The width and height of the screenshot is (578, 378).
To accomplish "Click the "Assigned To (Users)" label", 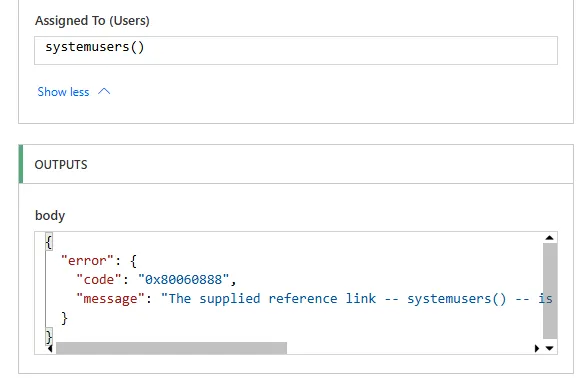I will coord(92,21).
